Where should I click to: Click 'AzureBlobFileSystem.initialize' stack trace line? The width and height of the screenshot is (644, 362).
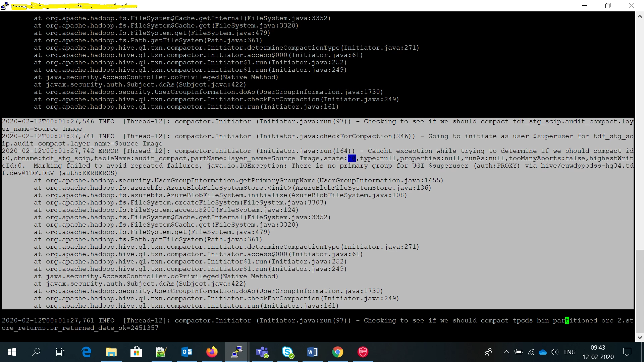pyautogui.click(x=220, y=195)
